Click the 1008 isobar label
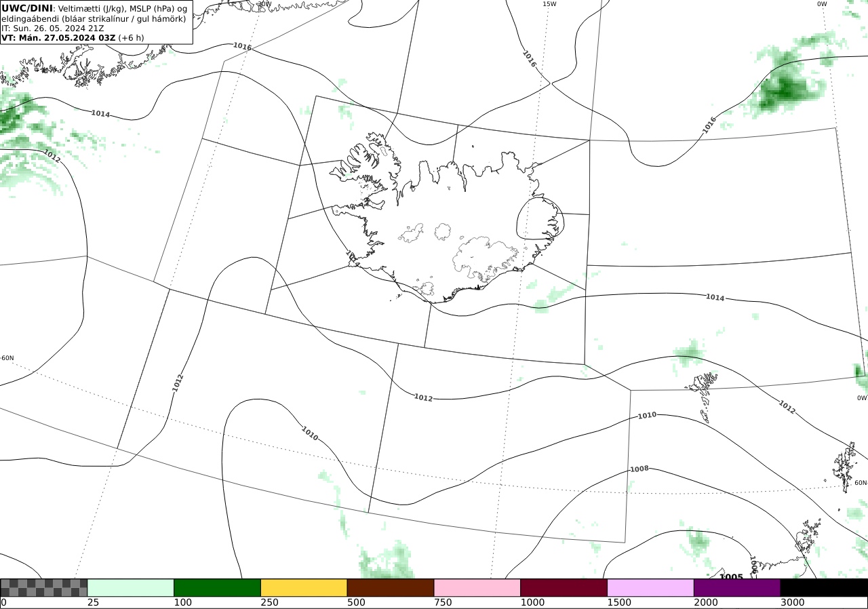This screenshot has height=609, width=868. coord(639,469)
